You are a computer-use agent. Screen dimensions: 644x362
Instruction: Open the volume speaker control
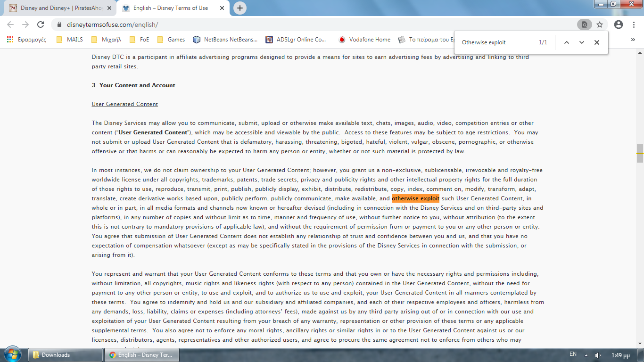[x=598, y=355]
